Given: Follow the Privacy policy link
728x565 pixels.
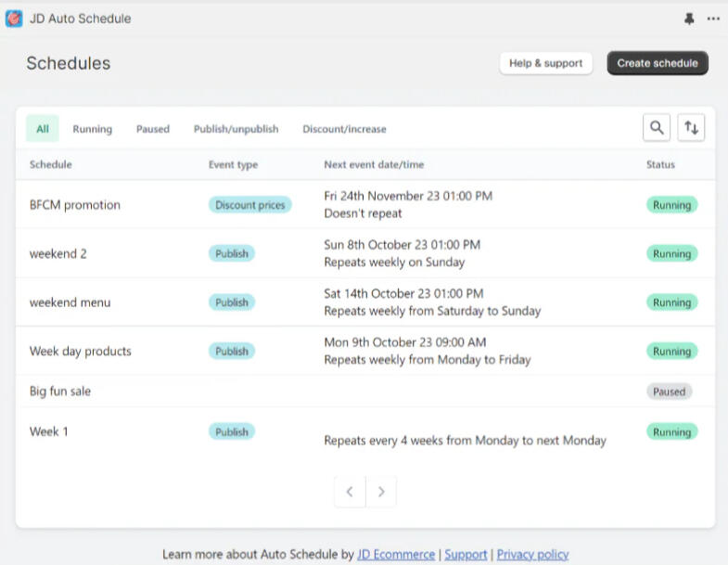Looking at the screenshot, I should pyautogui.click(x=532, y=554).
